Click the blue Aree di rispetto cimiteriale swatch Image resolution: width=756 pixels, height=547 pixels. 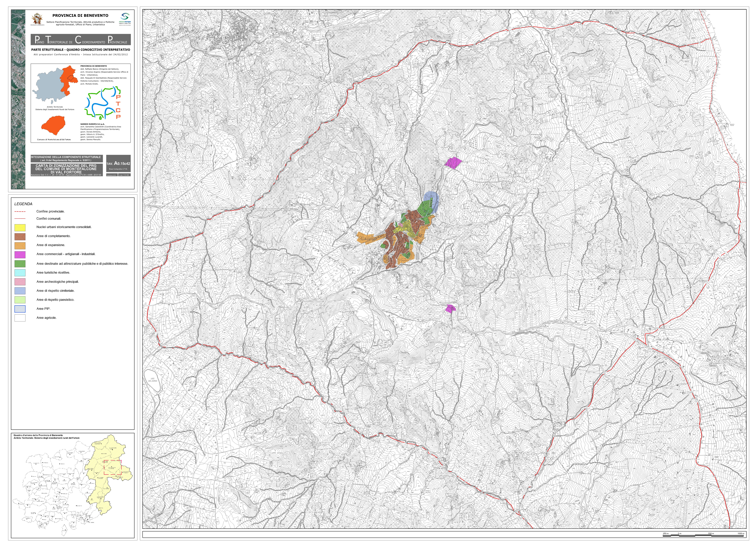click(20, 291)
